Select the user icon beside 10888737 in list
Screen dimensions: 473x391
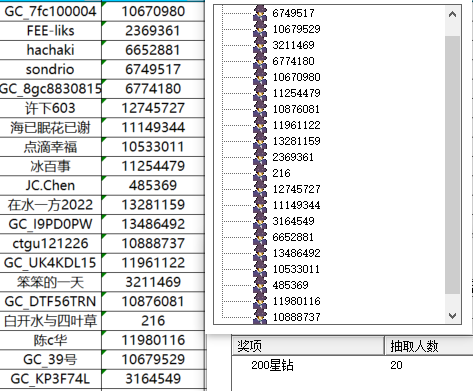260,317
